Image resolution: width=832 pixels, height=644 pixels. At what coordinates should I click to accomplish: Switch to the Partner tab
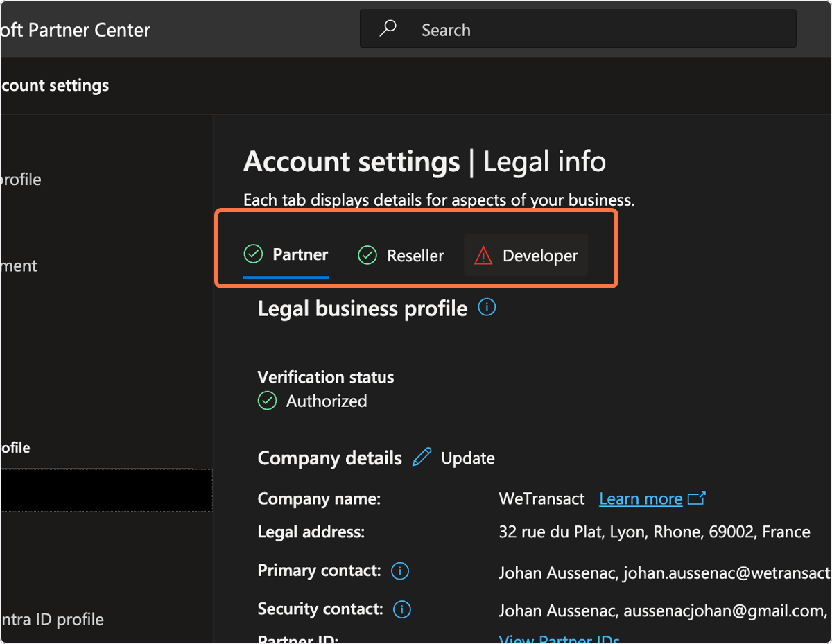pyautogui.click(x=286, y=255)
